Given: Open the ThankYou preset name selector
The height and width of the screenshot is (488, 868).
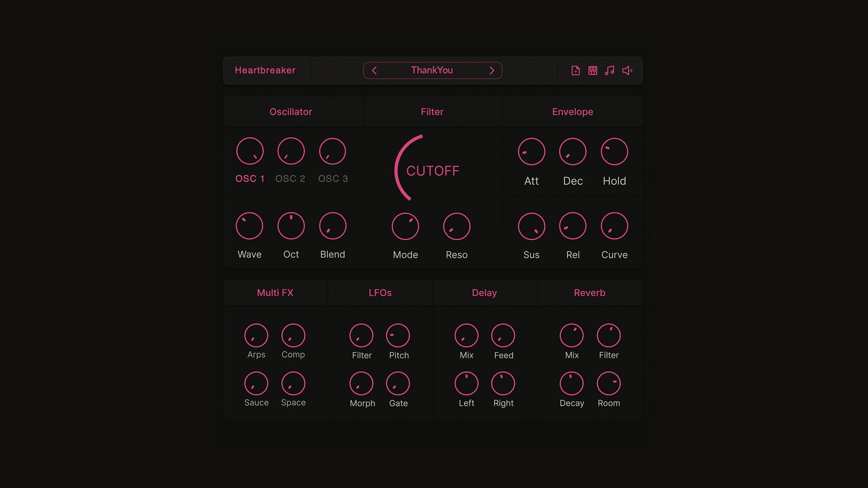Looking at the screenshot, I should 432,70.
